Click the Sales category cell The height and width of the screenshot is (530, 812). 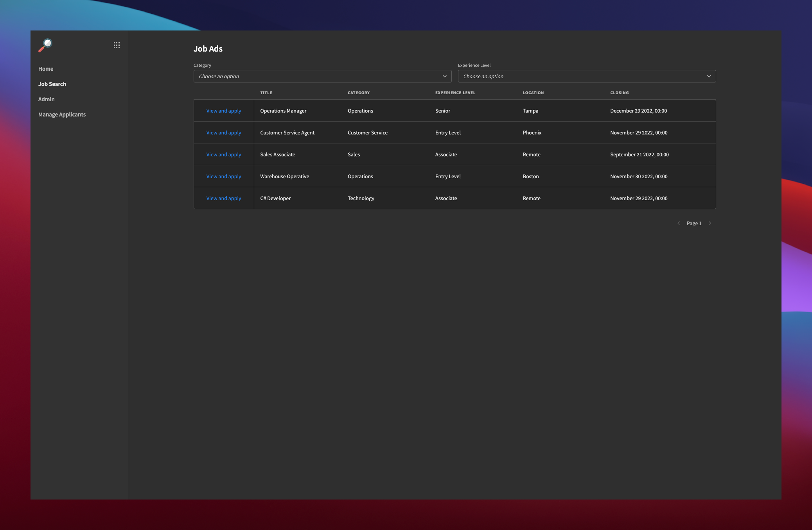tap(354, 154)
